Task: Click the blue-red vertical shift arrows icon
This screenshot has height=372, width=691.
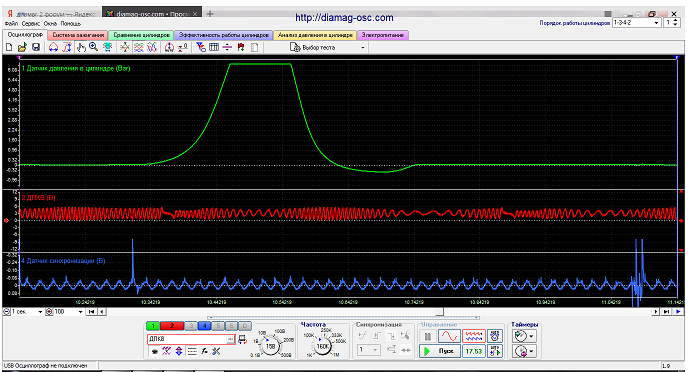Action: tap(179, 351)
